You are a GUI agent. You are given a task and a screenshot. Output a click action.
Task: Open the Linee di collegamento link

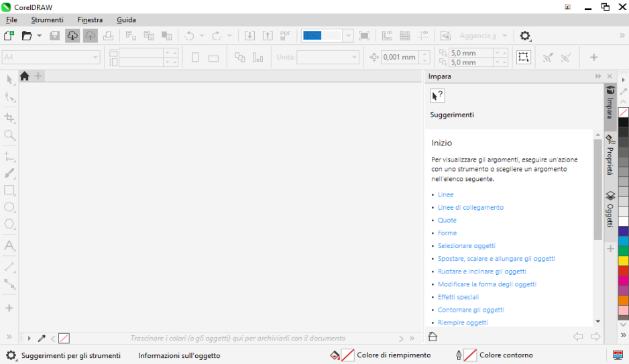pos(471,207)
